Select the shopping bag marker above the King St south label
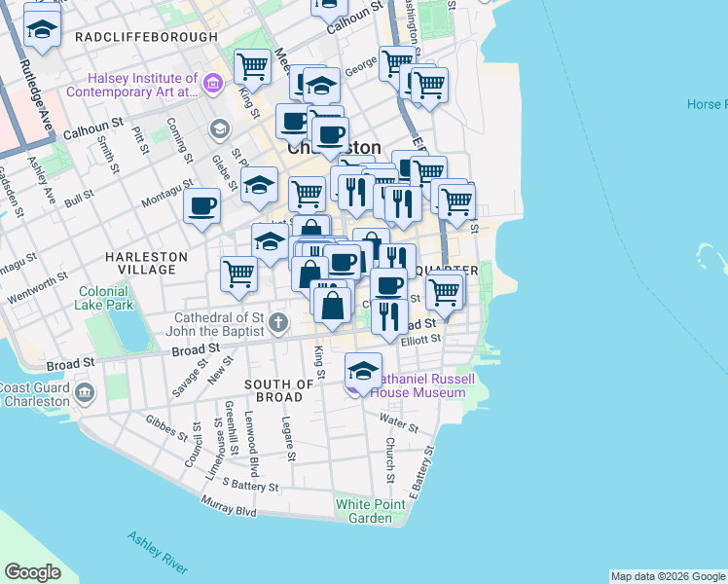This screenshot has height=584, width=728. (332, 306)
